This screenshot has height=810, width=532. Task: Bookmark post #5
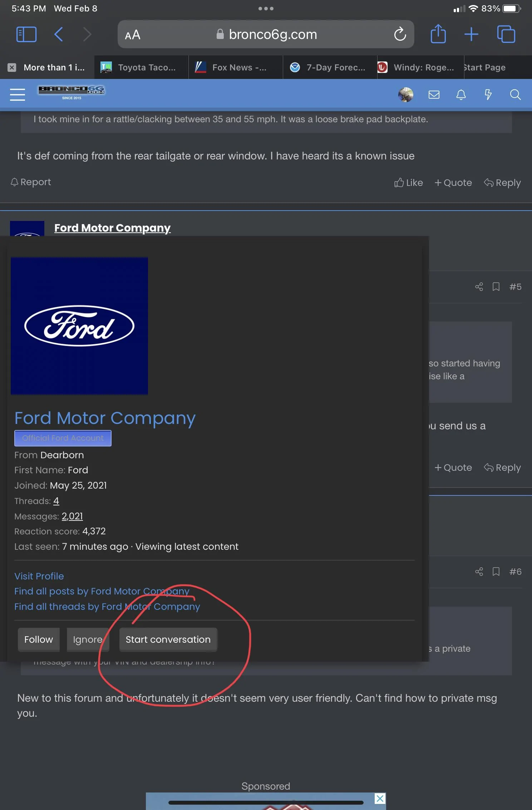[x=496, y=287]
